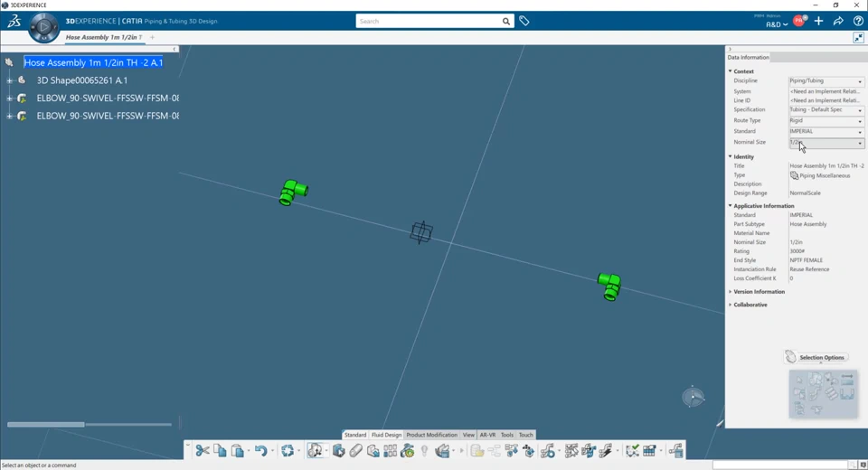Select the left green elbow fitting
Image resolution: width=868 pixels, height=470 pixels.
pyautogui.click(x=293, y=193)
